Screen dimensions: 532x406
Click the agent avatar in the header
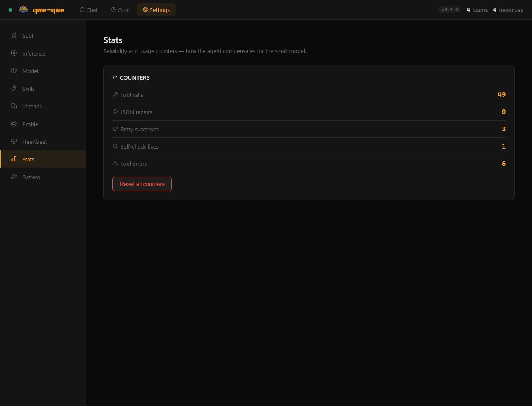tap(23, 9)
